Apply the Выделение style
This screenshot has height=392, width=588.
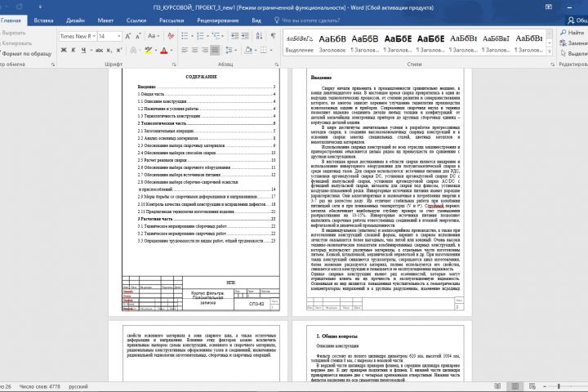[x=299, y=43]
